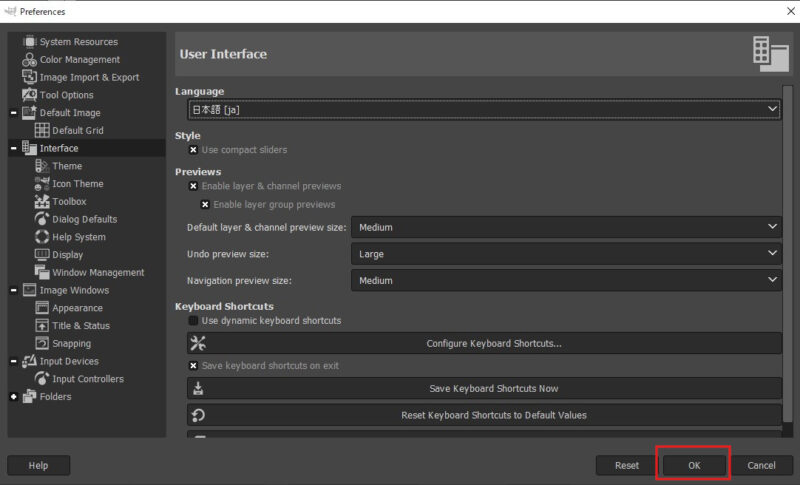Click the reset arrow icon on Reset Keyboard Shortcuts
This screenshot has width=800, height=485.
click(198, 415)
